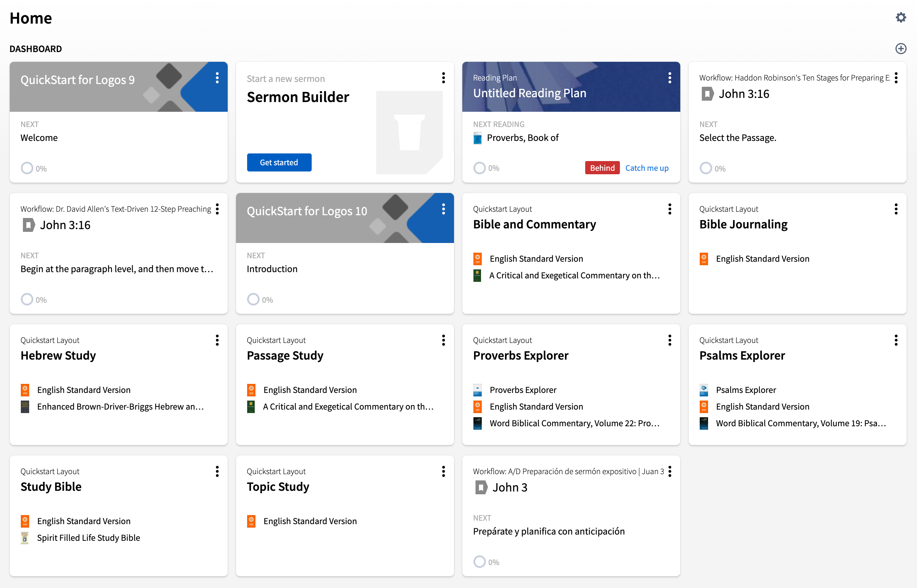Open the Proverbs Explorer layout title

click(521, 356)
